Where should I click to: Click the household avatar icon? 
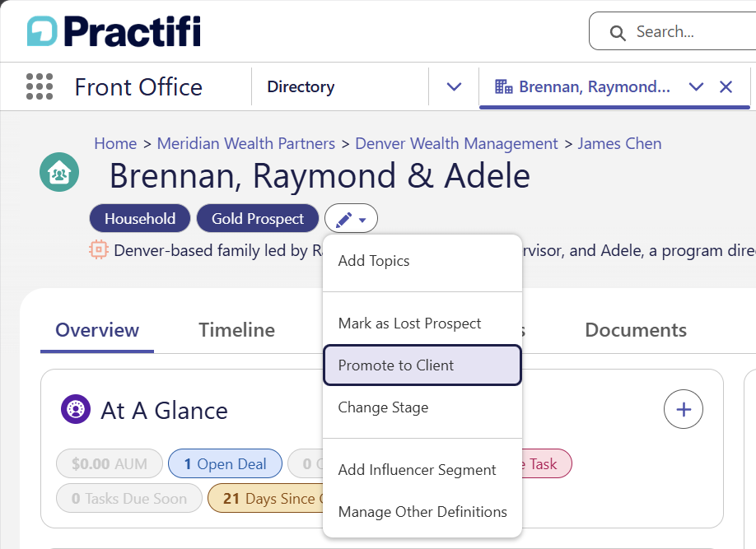[59, 172]
